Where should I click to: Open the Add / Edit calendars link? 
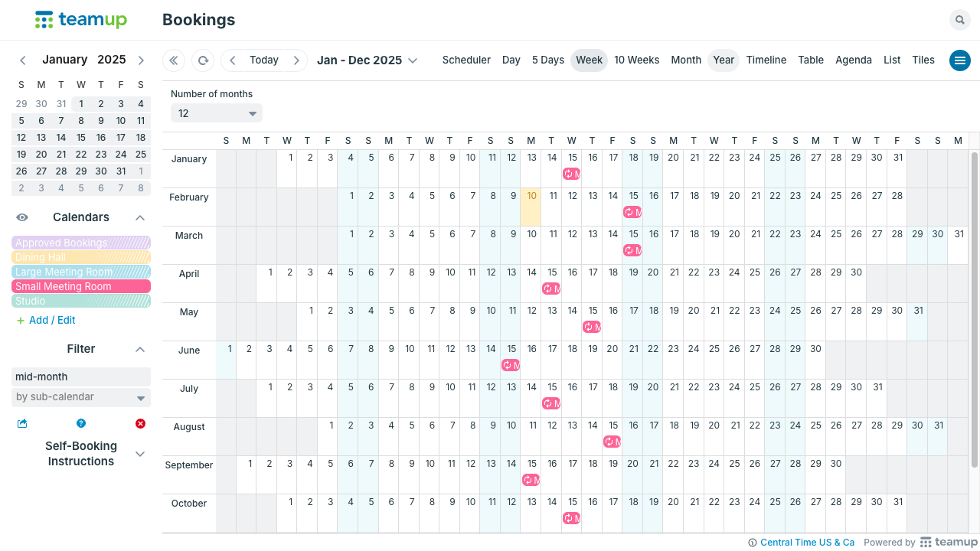[52, 321]
